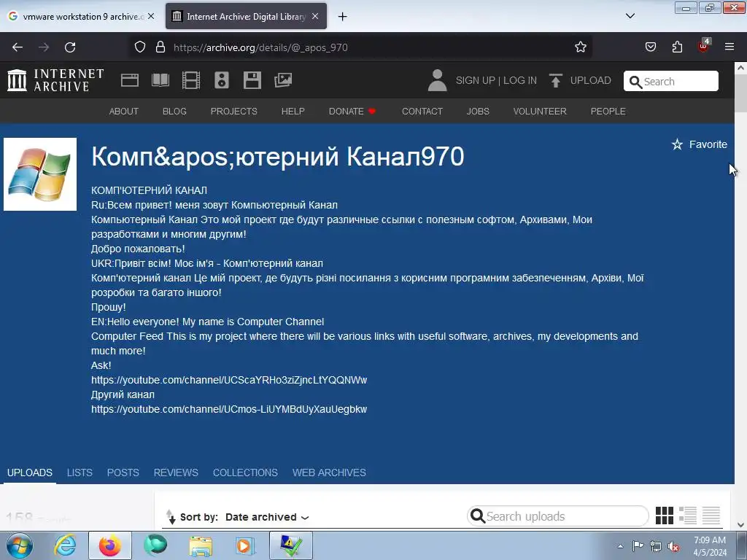Open the Software floppy disk icon
747x560 pixels.
point(252,80)
